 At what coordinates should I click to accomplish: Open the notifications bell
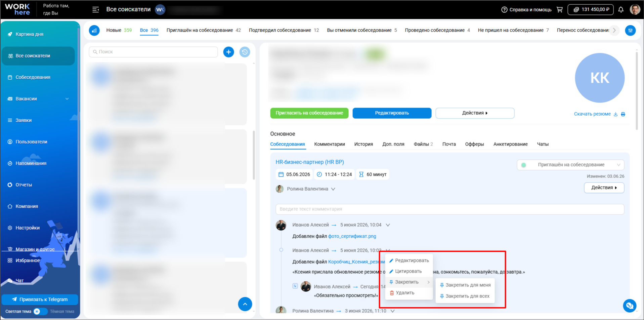(621, 9)
